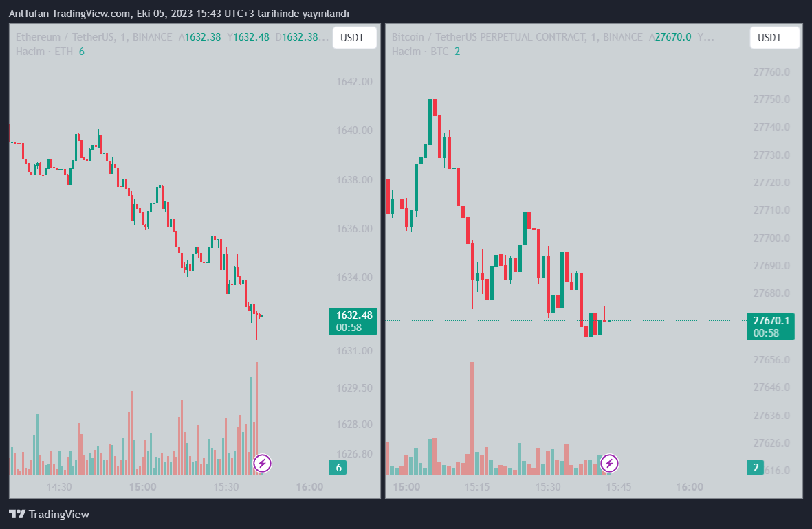The height and width of the screenshot is (529, 812).
Task: Click the green 27670.1 current price label
Action: tap(771, 326)
